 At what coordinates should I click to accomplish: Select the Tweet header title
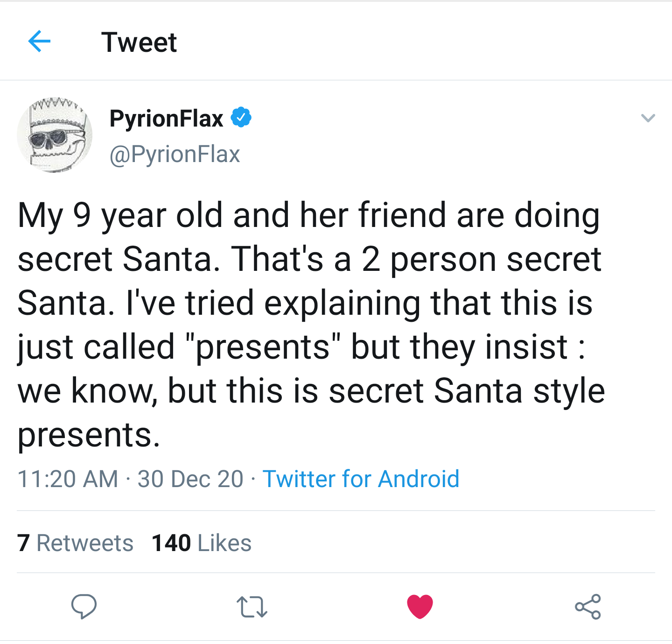click(x=140, y=42)
